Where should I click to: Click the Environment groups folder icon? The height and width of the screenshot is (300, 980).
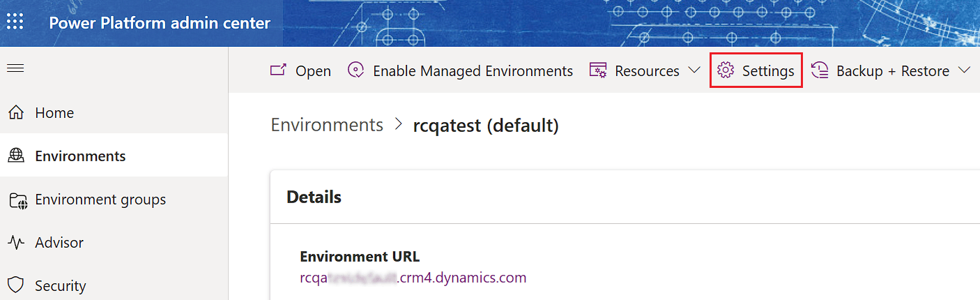tap(17, 200)
